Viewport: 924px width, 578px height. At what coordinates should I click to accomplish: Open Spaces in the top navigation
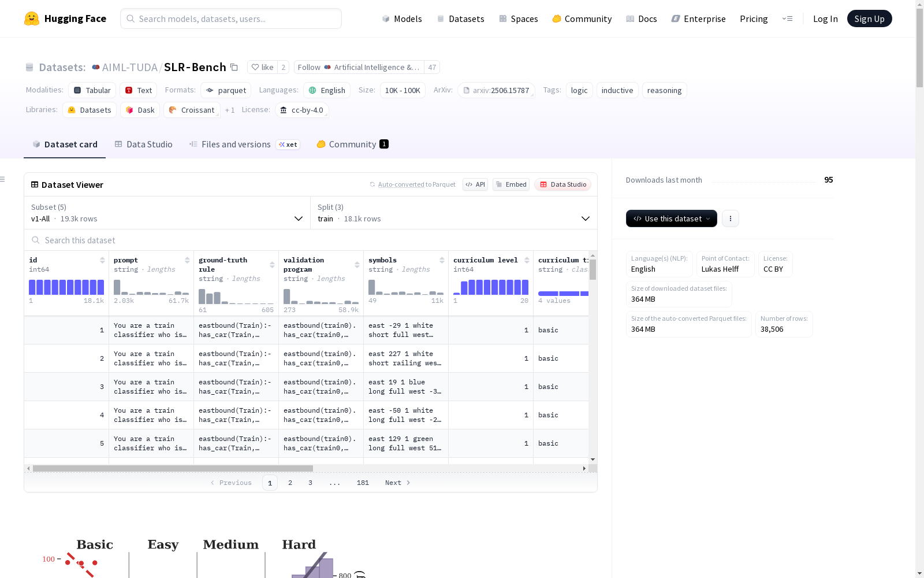tap(518, 18)
